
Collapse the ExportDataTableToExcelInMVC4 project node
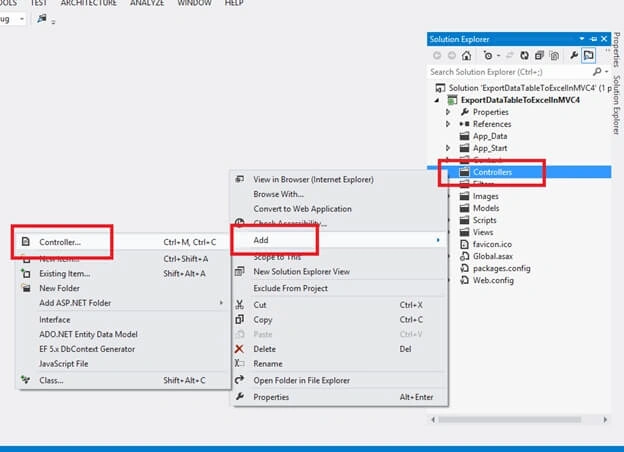point(437,100)
